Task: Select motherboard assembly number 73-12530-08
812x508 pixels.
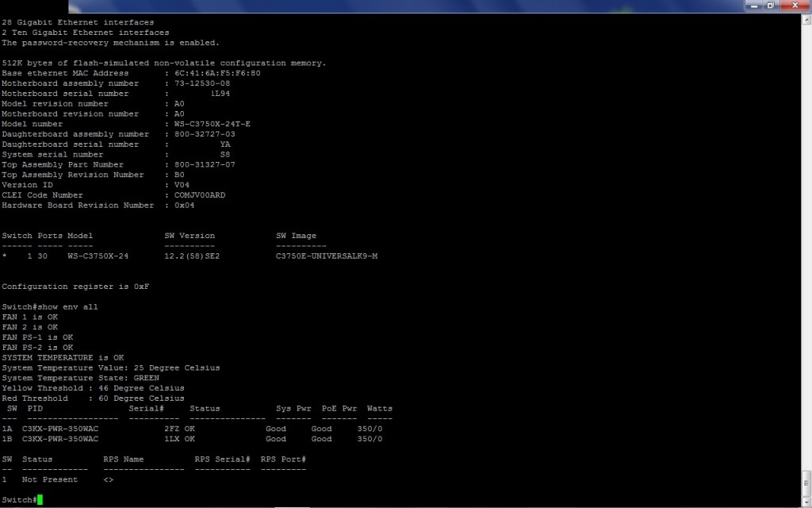Action: (202, 83)
